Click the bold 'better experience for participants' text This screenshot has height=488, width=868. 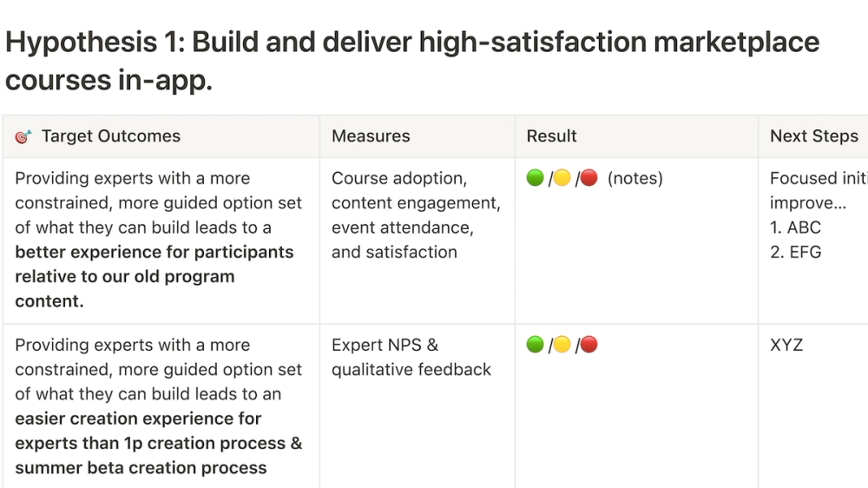tap(154, 252)
